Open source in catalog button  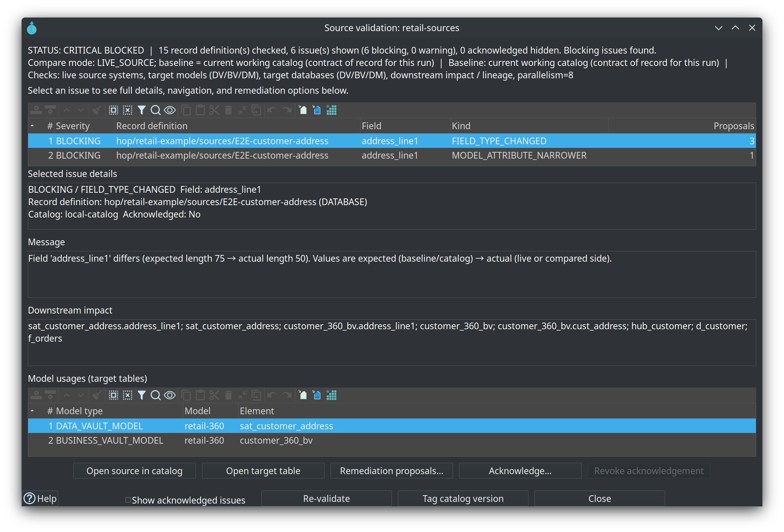tap(134, 471)
